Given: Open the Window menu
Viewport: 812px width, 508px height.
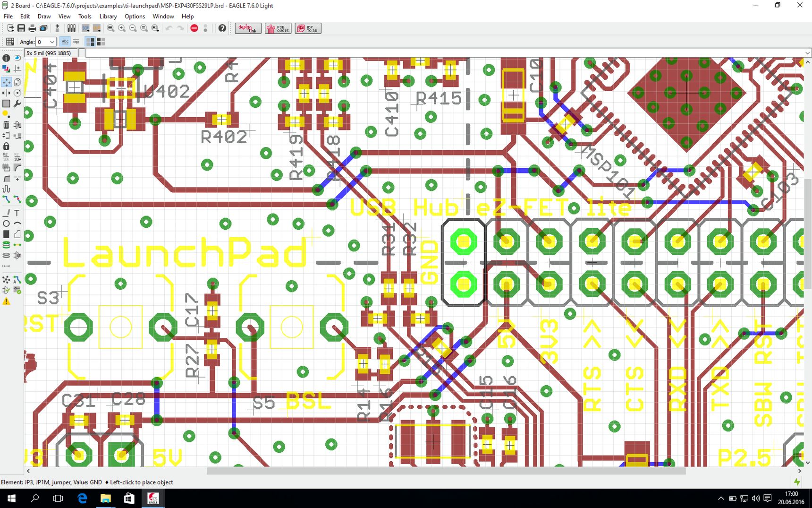Looking at the screenshot, I should tap(163, 16).
